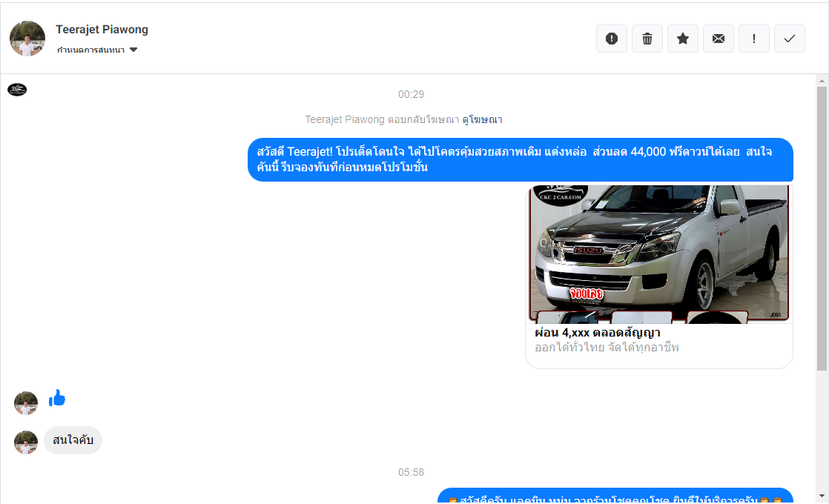Click the partially visible blue message at bottom
This screenshot has height=504, width=829.
coord(615,497)
